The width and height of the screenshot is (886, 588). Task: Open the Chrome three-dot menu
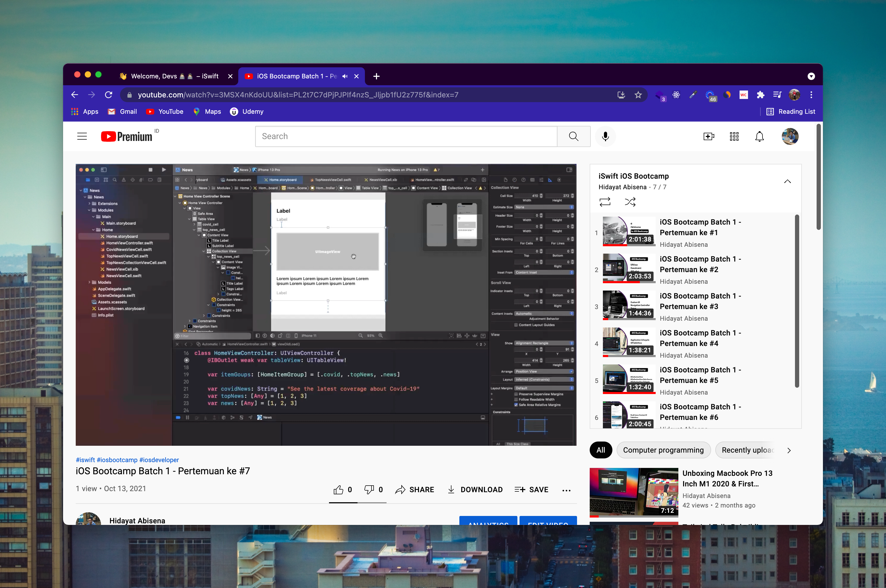coord(811,95)
